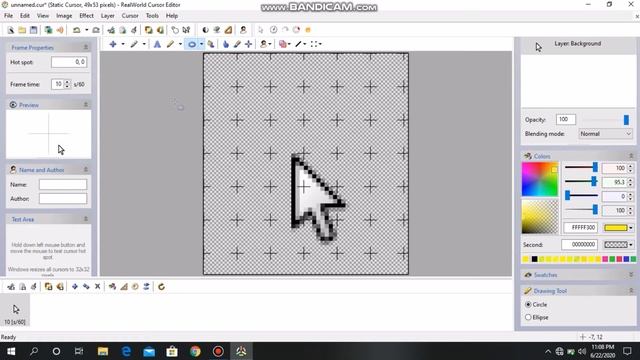
Task: Open the Layer menu
Action: [x=107, y=16]
